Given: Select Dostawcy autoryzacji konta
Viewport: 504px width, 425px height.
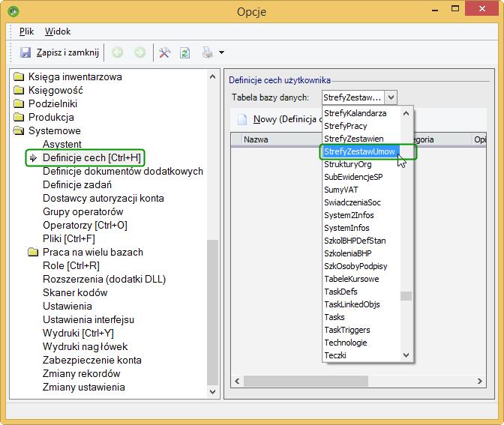Looking at the screenshot, I should click(x=103, y=198).
